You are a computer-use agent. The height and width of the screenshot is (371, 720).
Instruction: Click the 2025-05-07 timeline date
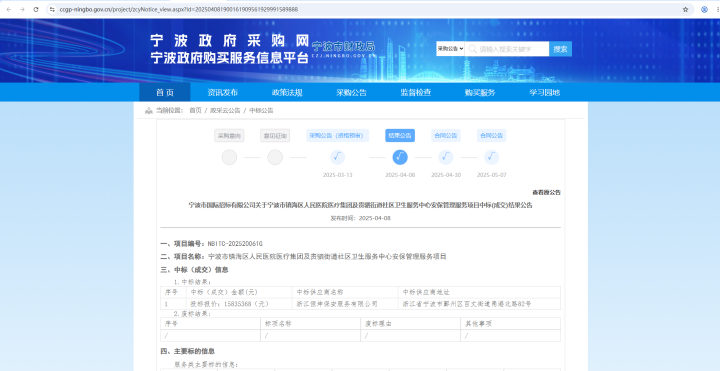491,175
